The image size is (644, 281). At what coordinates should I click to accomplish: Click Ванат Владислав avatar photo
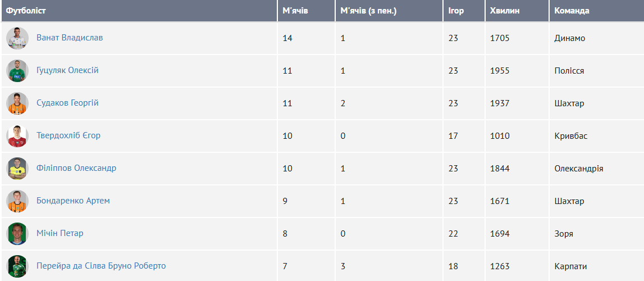pos(17,38)
